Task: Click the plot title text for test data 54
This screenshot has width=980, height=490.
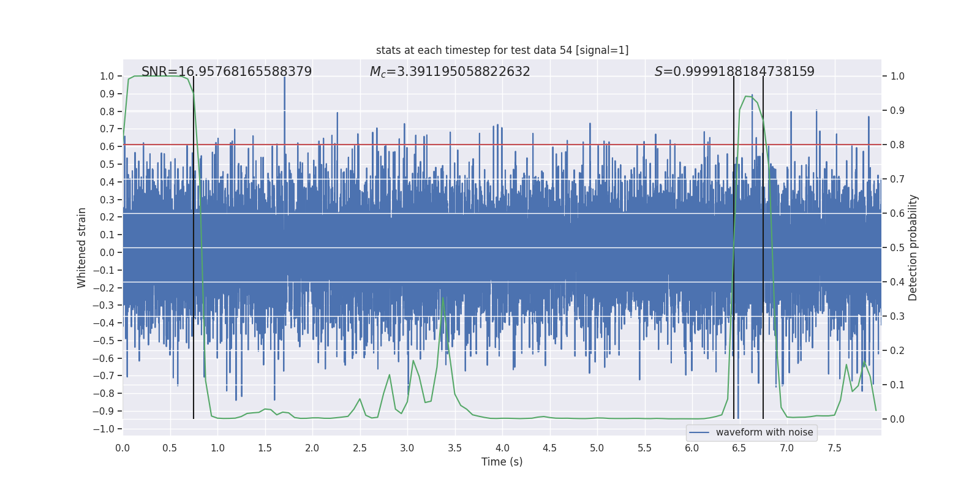Action: (502, 50)
